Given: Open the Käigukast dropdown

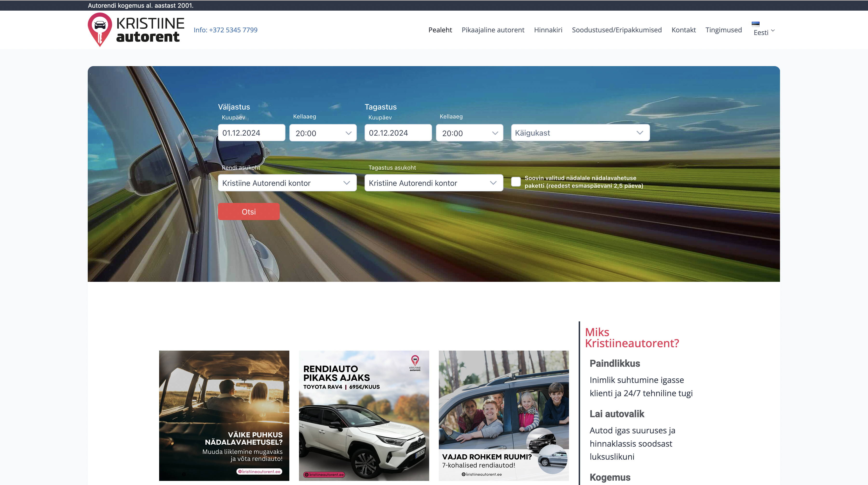Looking at the screenshot, I should click(x=580, y=132).
